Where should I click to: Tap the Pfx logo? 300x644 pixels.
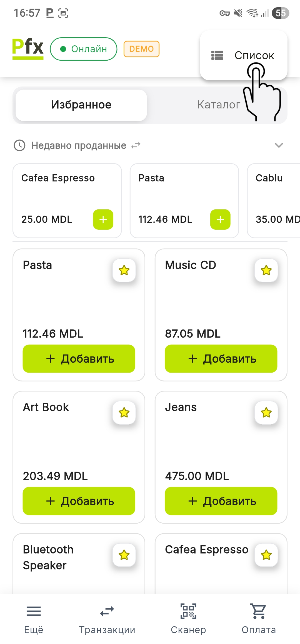click(28, 49)
